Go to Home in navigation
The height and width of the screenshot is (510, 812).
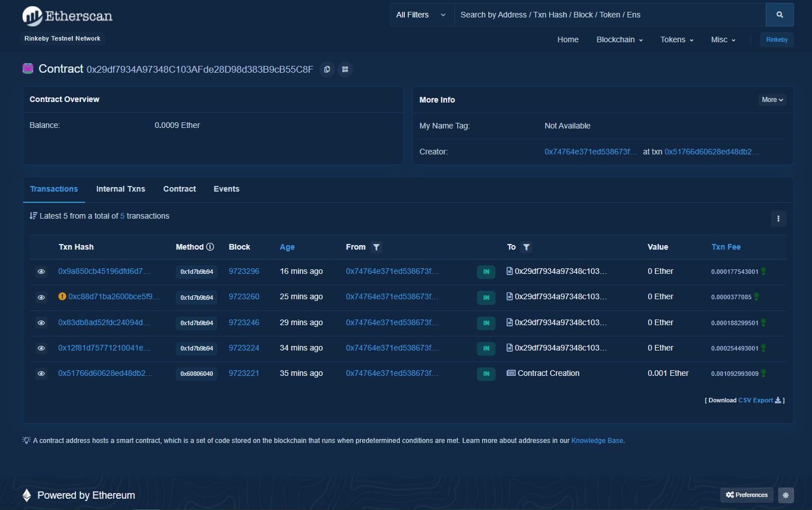[x=568, y=39]
